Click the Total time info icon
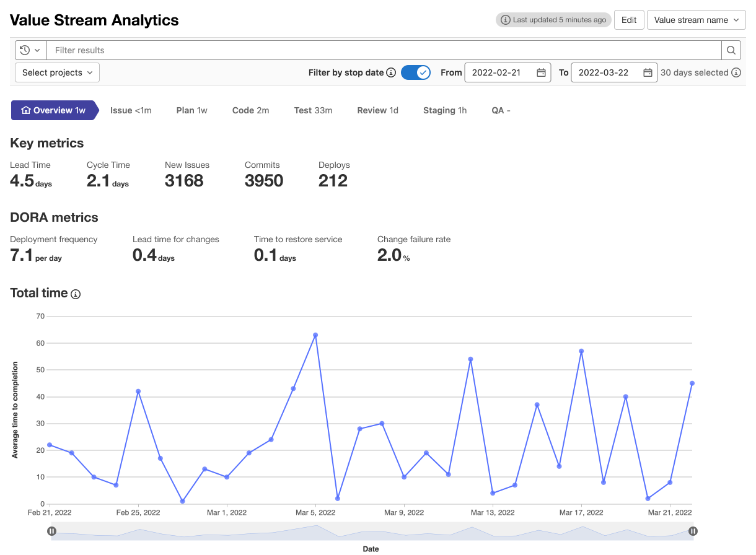The width and height of the screenshot is (756, 555). pos(76,294)
